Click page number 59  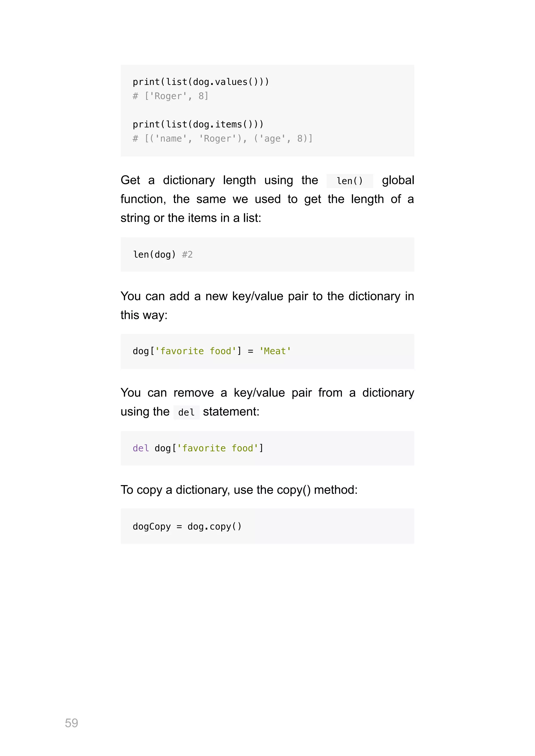(x=72, y=723)
